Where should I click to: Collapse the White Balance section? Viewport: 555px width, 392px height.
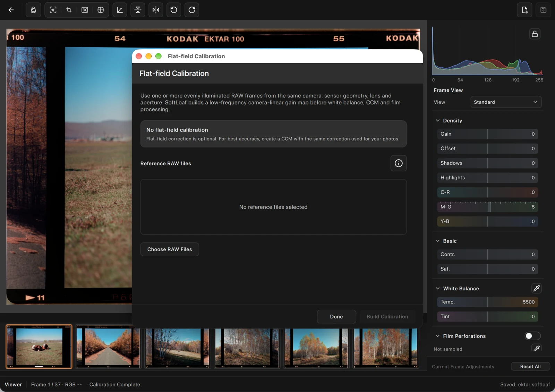click(438, 288)
